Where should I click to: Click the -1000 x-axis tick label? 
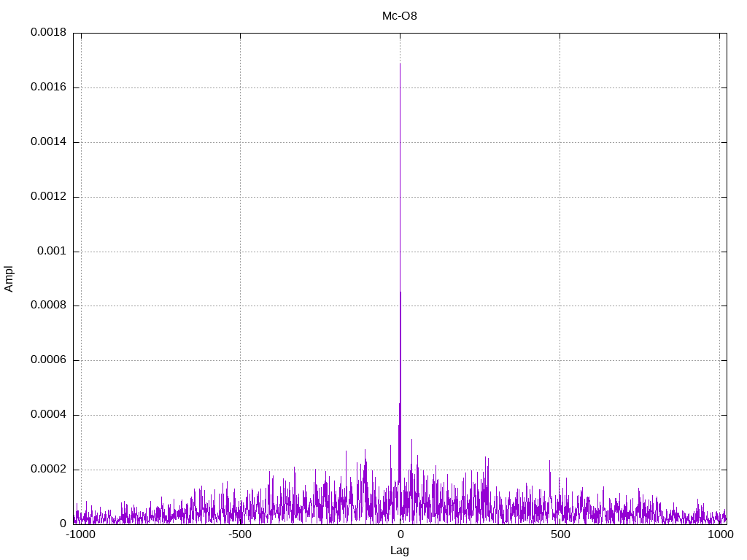click(x=81, y=535)
